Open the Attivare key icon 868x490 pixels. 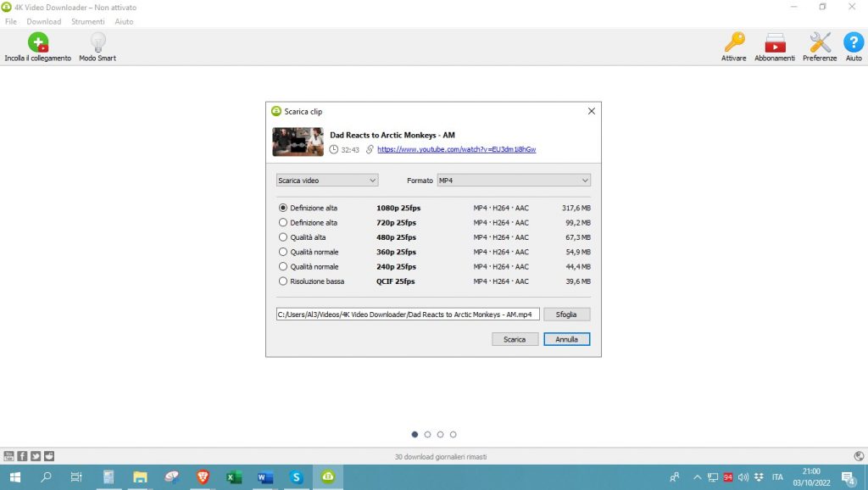tap(733, 42)
